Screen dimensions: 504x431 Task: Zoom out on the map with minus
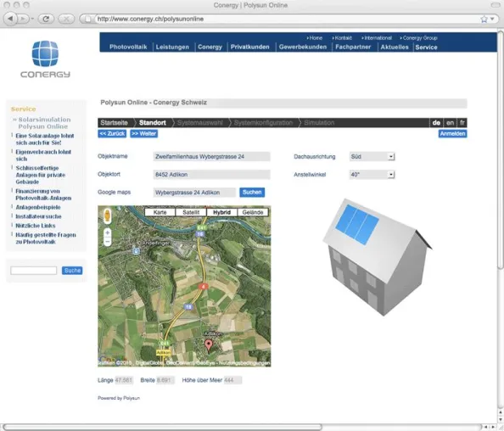point(108,241)
